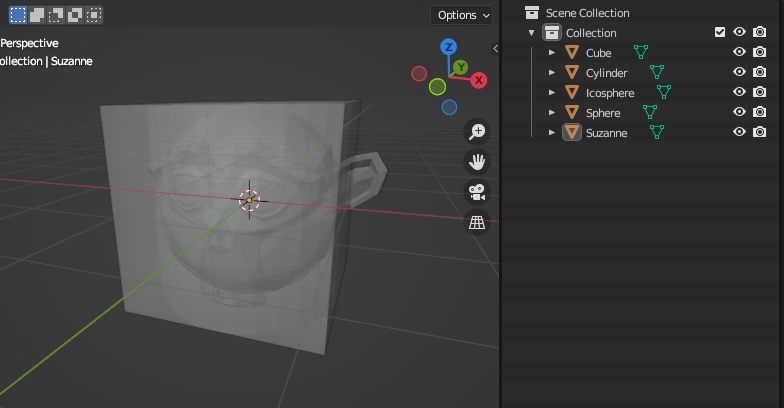This screenshot has width=784, height=408.
Task: Select Icosphere in the outliner
Action: [609, 93]
